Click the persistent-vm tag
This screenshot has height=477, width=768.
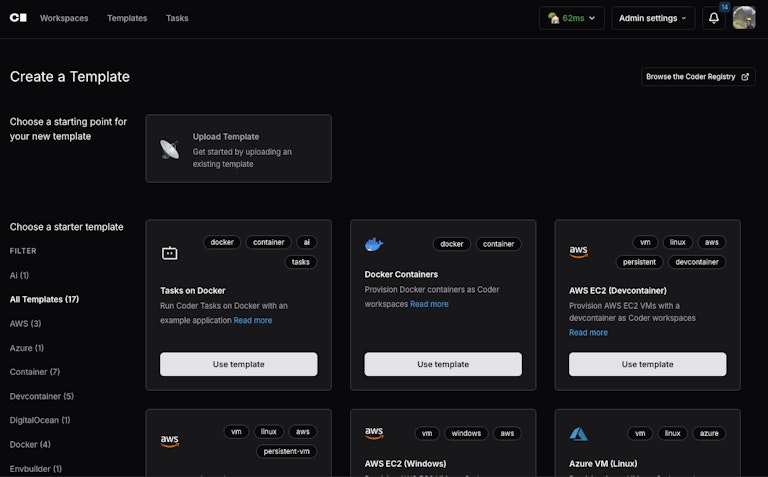pyautogui.click(x=287, y=451)
